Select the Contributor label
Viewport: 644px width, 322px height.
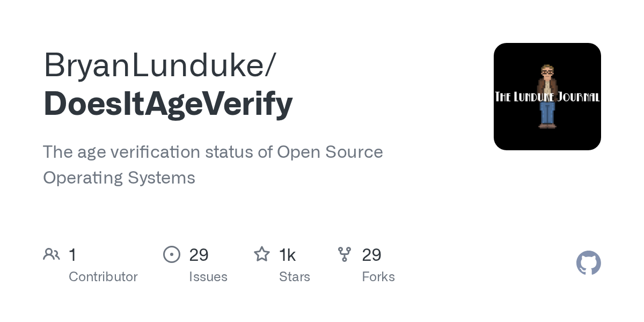click(x=103, y=277)
